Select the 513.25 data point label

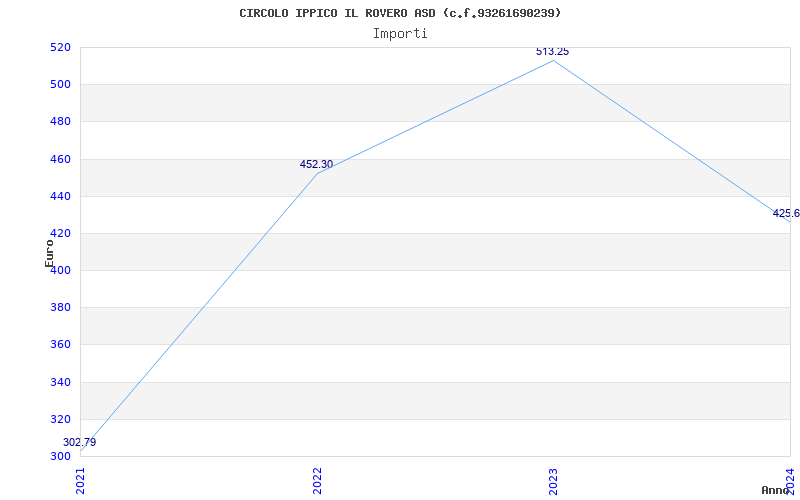pyautogui.click(x=553, y=52)
